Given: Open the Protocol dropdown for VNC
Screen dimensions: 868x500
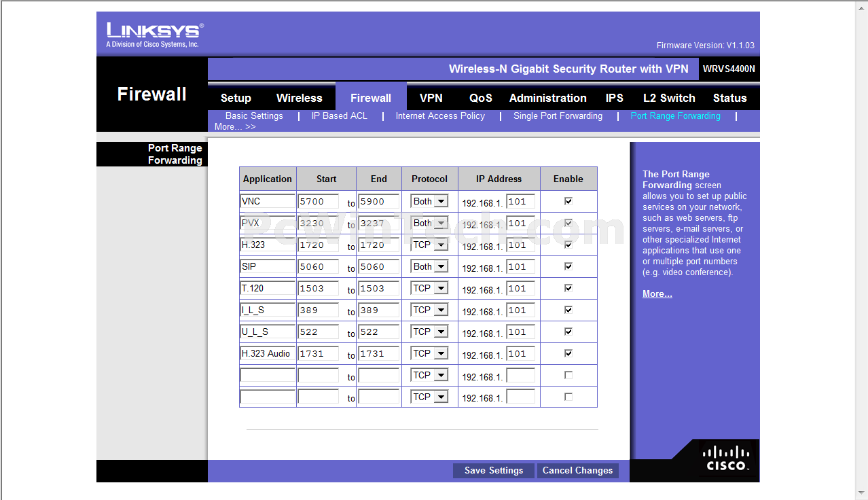Looking at the screenshot, I should 429,201.
